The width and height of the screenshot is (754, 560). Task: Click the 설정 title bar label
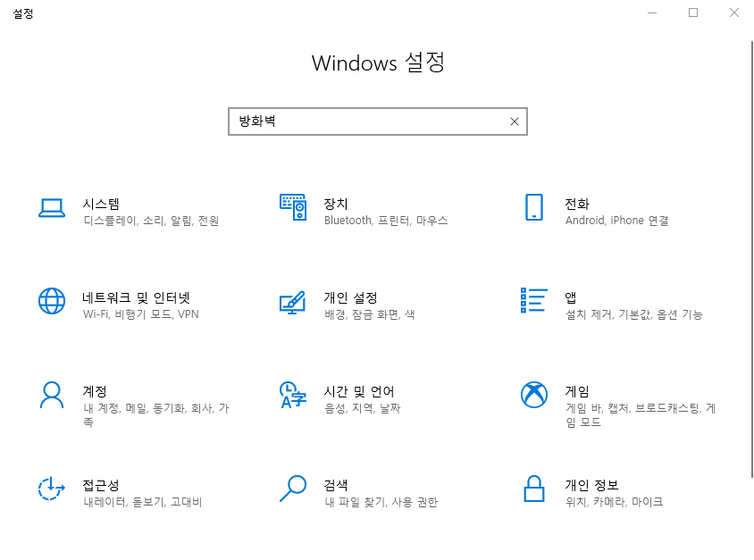pos(23,13)
